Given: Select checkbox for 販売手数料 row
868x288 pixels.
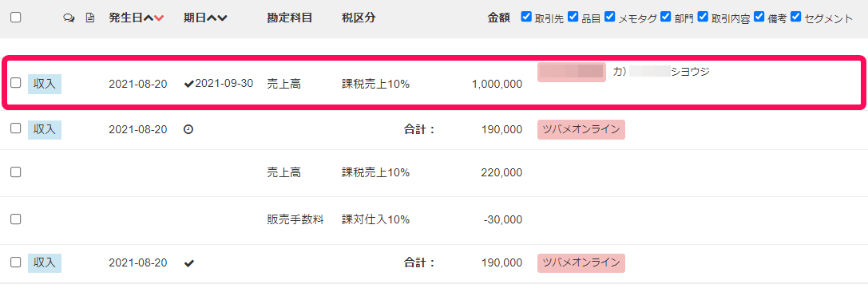Looking at the screenshot, I should pos(16,219).
